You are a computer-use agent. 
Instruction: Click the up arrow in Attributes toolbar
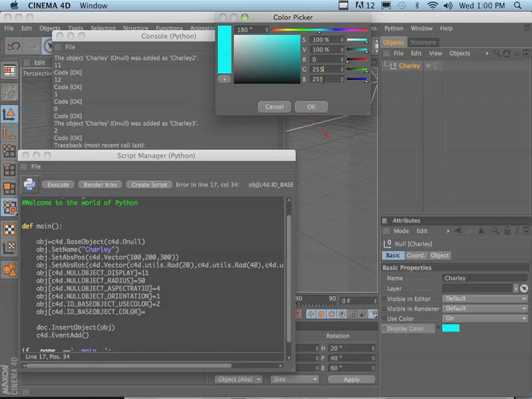481,231
